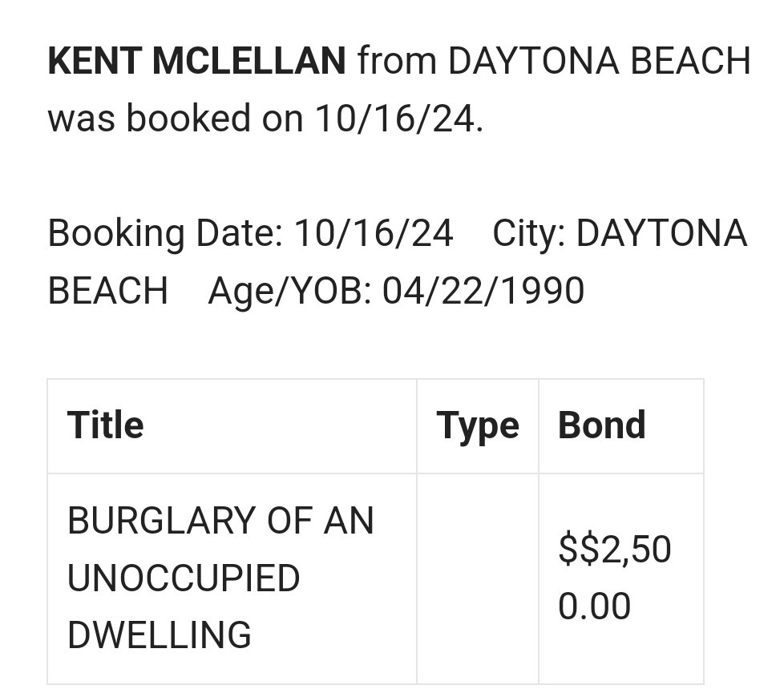This screenshot has width=784, height=697.
Task: Click the $$2,500.00 bond amount cell
Action: (621, 578)
